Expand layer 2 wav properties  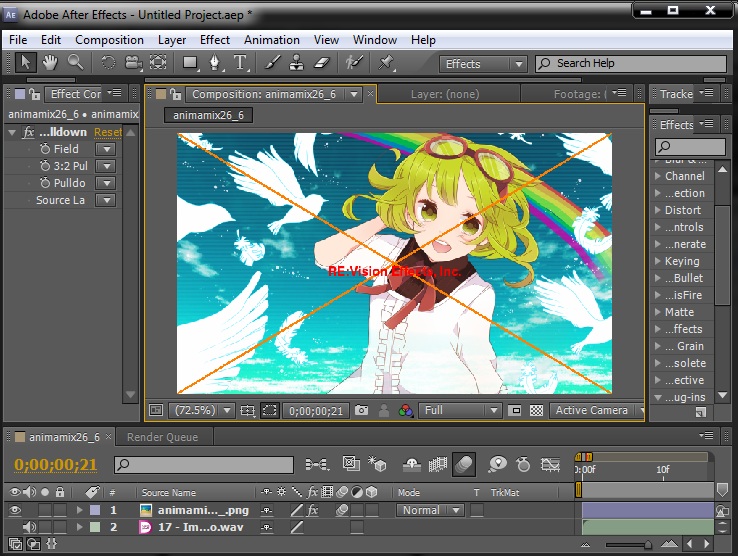(80, 527)
